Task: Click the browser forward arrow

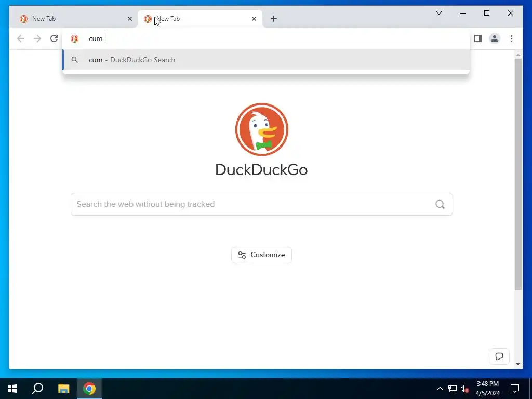Action: (x=37, y=38)
